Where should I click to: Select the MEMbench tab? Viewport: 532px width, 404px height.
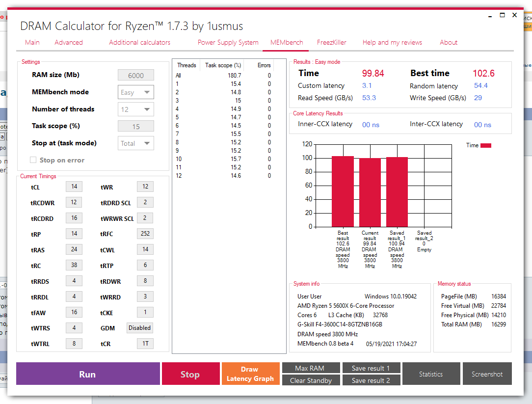coord(287,42)
